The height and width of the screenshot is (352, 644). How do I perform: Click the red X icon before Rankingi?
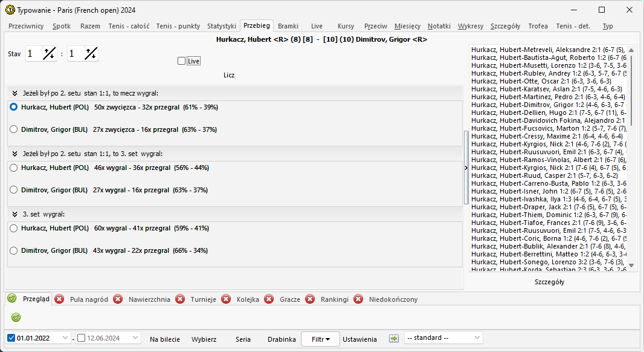[310, 299]
